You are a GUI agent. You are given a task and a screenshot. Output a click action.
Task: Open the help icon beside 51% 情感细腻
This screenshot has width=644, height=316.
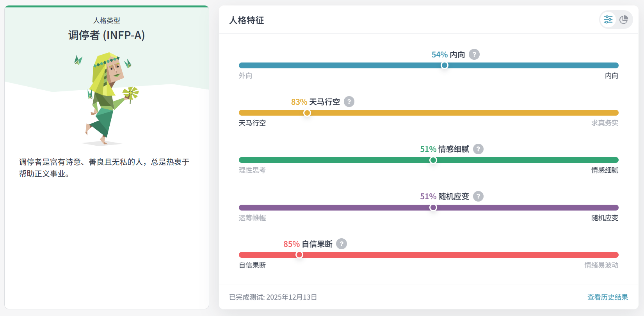pos(478,149)
